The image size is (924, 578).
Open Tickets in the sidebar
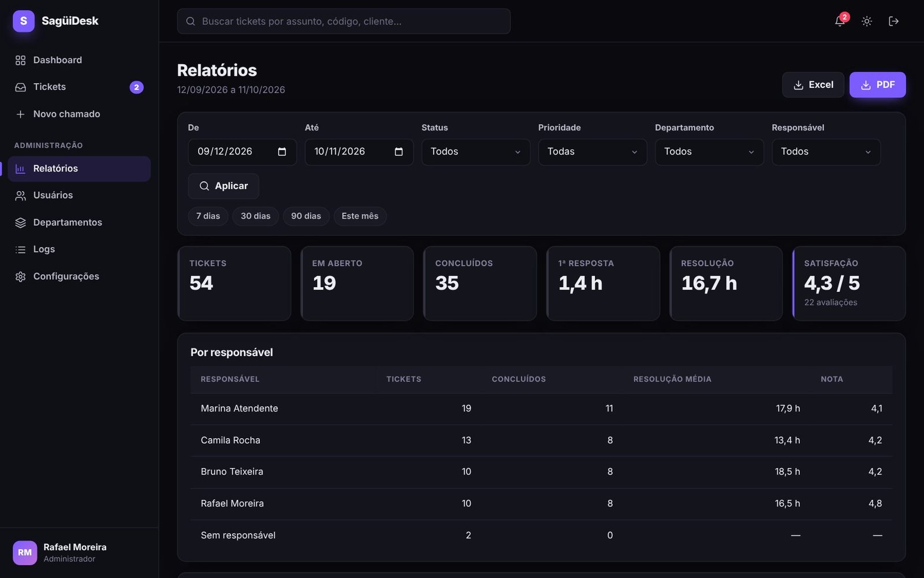point(79,87)
